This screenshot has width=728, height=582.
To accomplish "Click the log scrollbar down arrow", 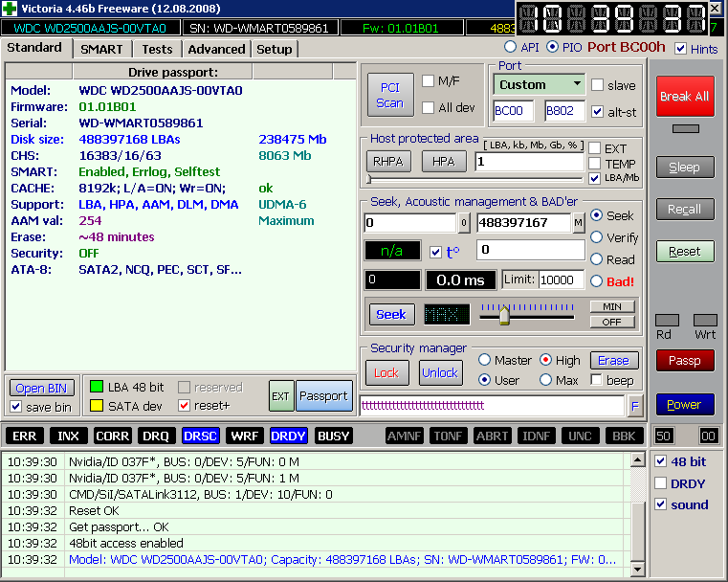I will (637, 569).
